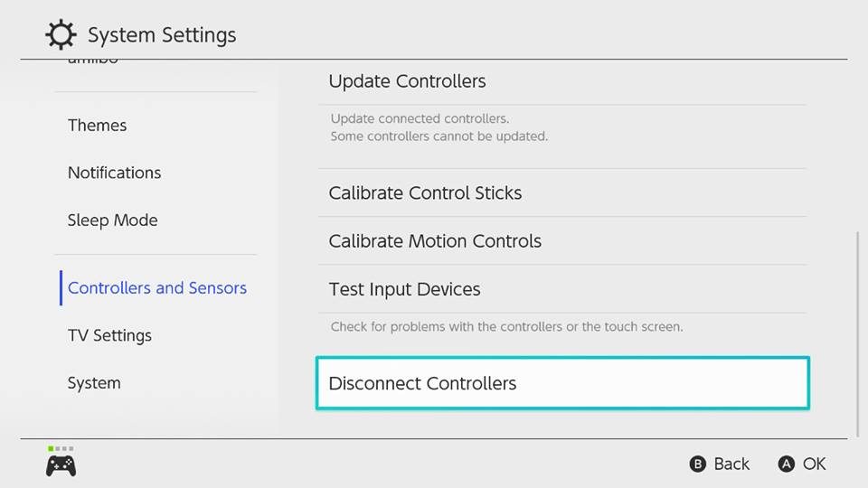Click the controller icon in bottom bar

[61, 466]
